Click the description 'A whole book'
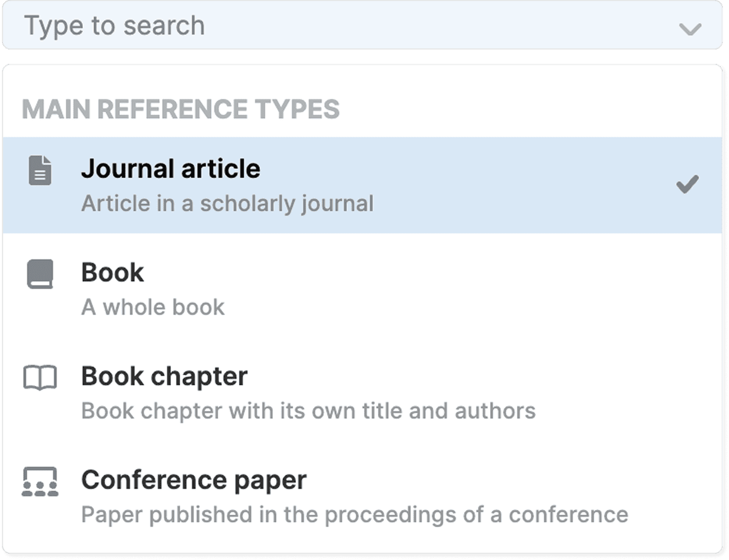729x560 pixels. tap(153, 307)
